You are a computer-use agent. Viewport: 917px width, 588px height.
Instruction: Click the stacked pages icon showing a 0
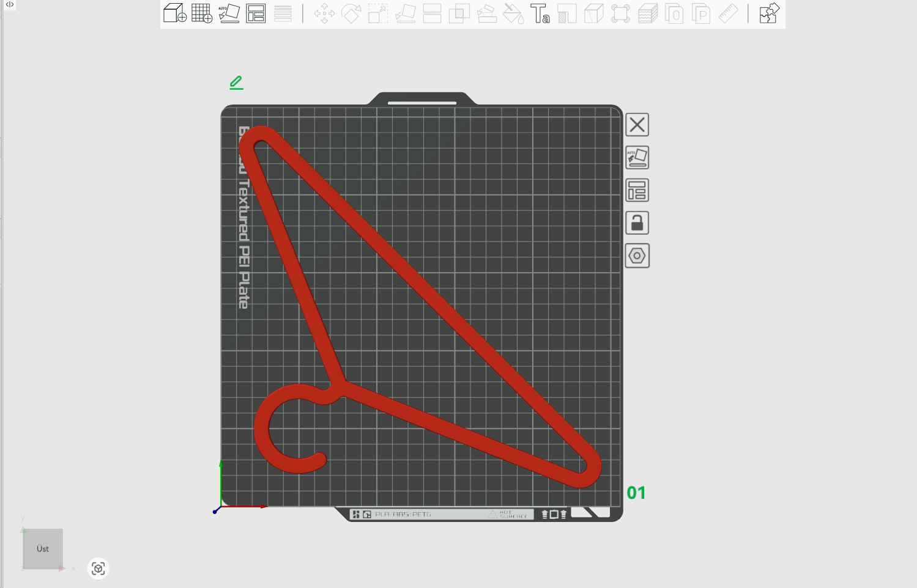click(674, 13)
